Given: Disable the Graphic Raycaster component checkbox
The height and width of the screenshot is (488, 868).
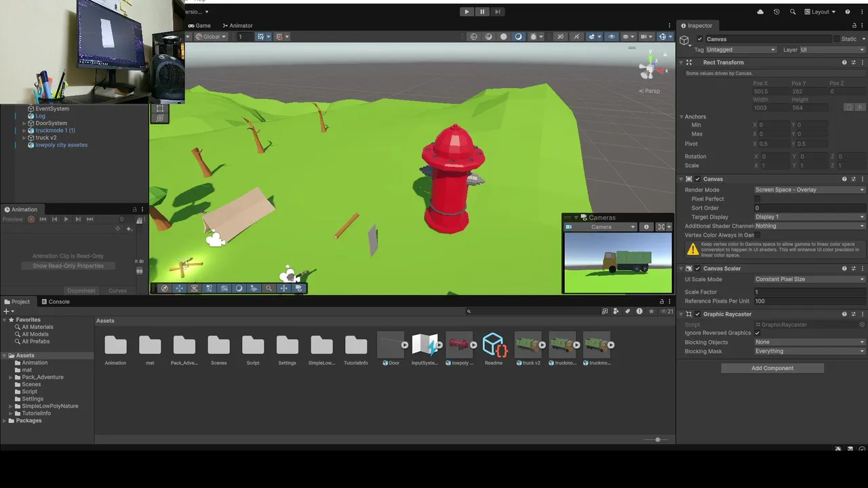Looking at the screenshot, I should pyautogui.click(x=697, y=314).
